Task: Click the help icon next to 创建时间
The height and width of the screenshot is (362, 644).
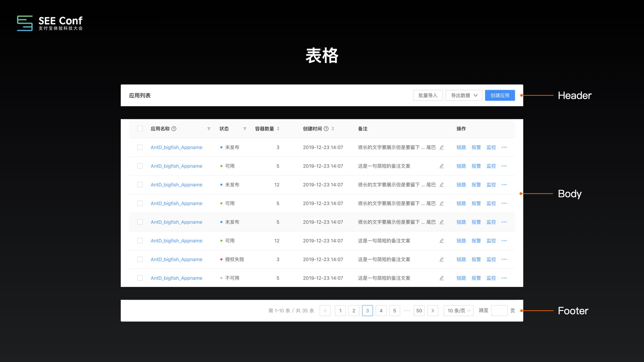Action: [x=326, y=129]
